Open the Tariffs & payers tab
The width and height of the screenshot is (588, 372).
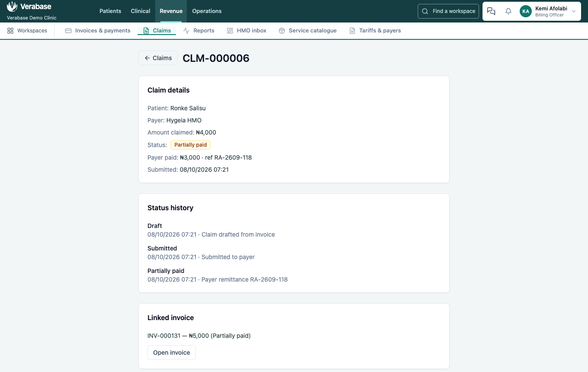[375, 31]
